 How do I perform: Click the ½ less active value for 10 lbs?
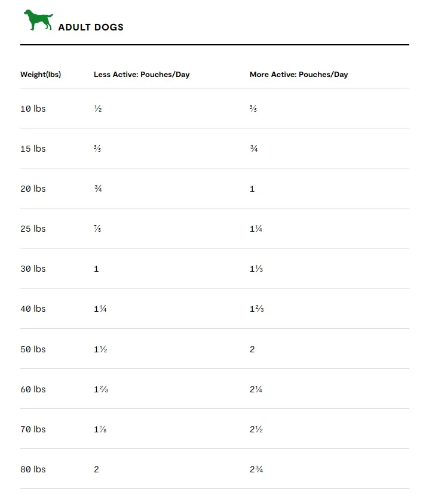pos(98,109)
